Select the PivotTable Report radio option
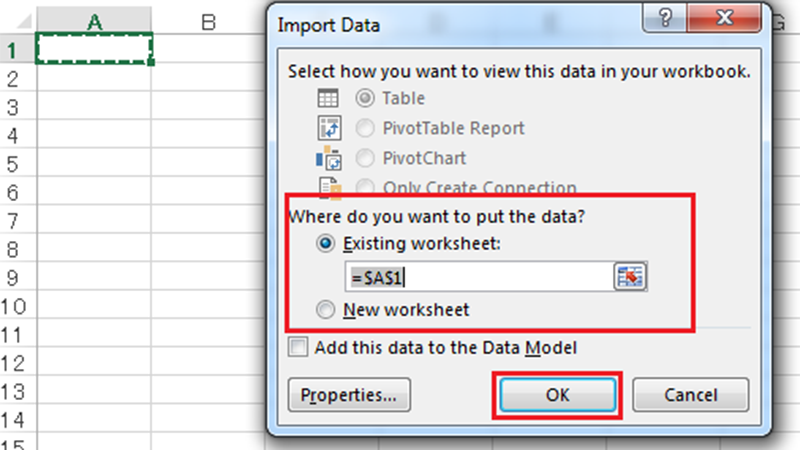Image resolution: width=800 pixels, height=450 pixels. (365, 128)
